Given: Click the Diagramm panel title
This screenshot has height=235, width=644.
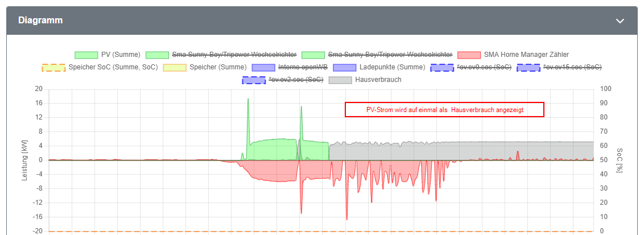Looking at the screenshot, I should click(x=40, y=20).
